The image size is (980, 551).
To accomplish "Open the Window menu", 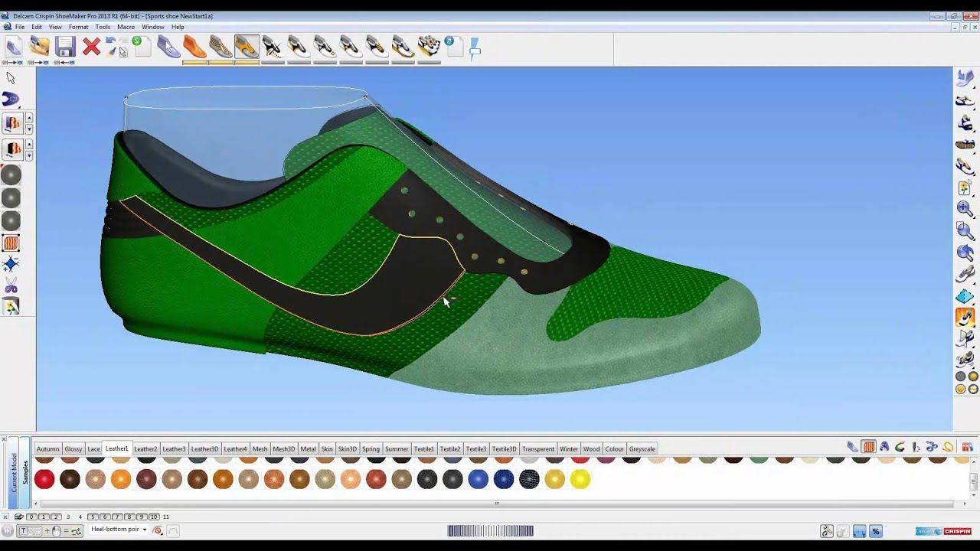I will [152, 27].
